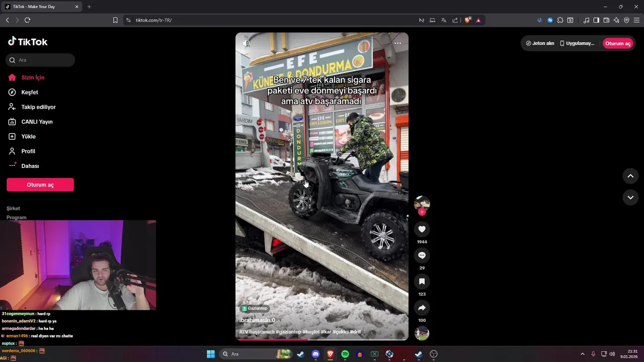Click share page icon in address bar
Viewport: 644px width, 362px height.
pyautogui.click(x=455, y=20)
